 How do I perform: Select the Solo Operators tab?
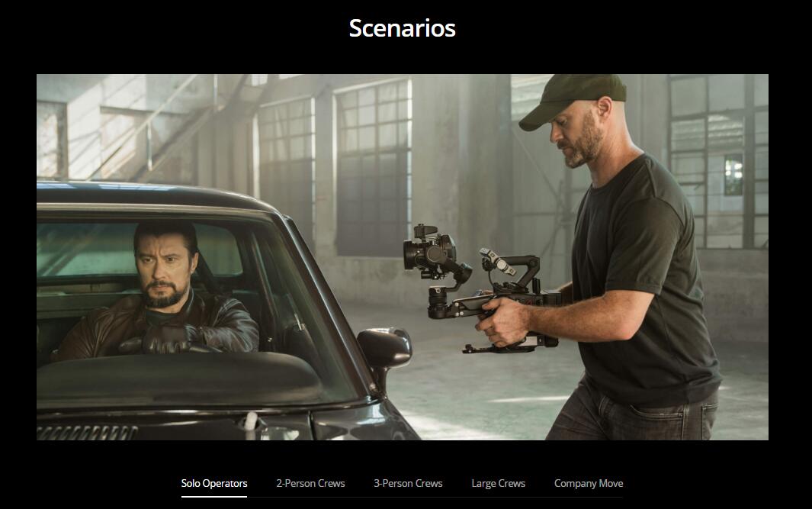click(214, 483)
